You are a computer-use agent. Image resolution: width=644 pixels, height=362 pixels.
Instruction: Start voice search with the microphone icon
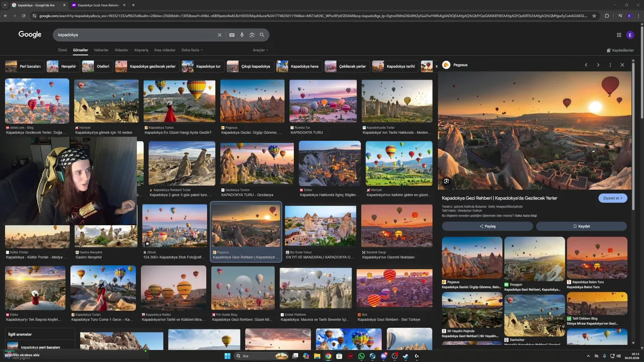coord(242,35)
